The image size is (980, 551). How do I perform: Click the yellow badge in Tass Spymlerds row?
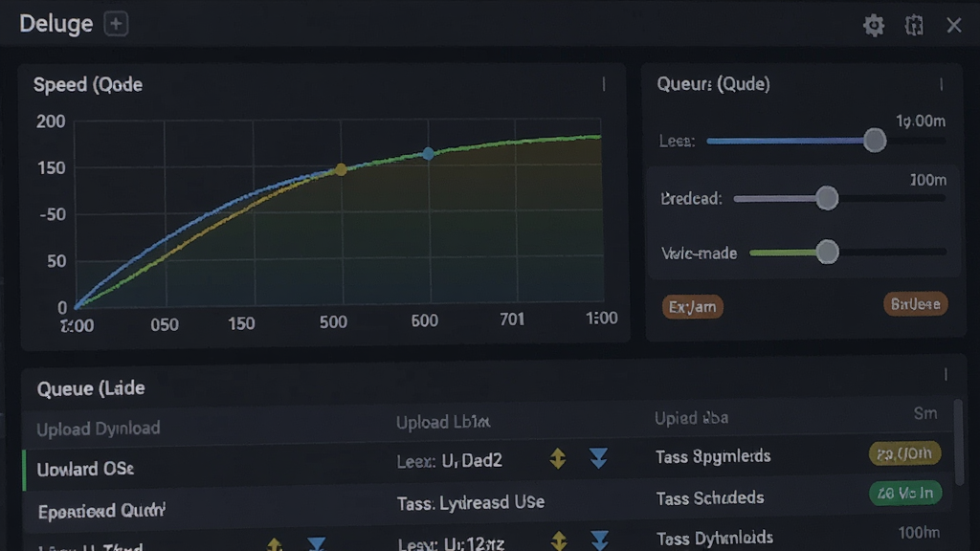pyautogui.click(x=904, y=453)
